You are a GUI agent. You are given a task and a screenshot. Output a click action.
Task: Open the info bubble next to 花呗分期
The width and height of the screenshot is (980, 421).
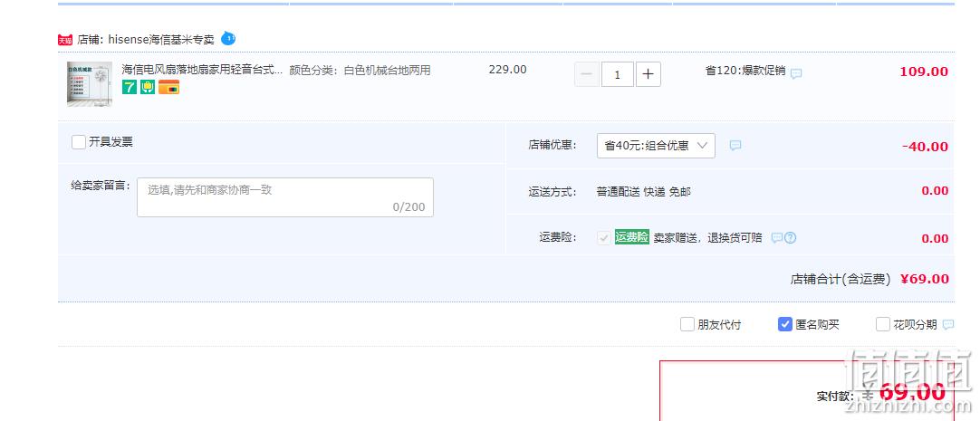(x=948, y=325)
